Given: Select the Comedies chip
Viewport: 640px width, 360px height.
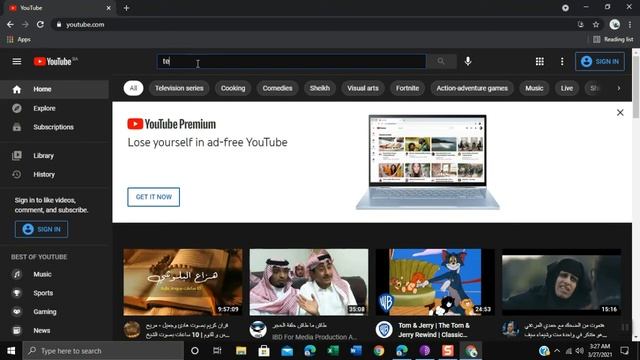Looking at the screenshot, I should pyautogui.click(x=277, y=88).
